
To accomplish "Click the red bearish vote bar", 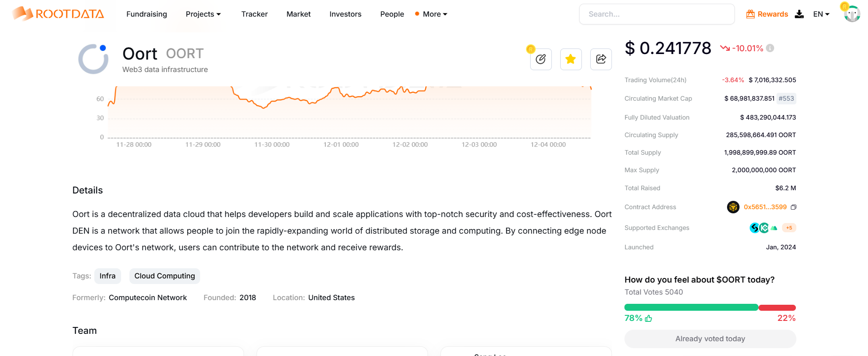I will click(777, 308).
